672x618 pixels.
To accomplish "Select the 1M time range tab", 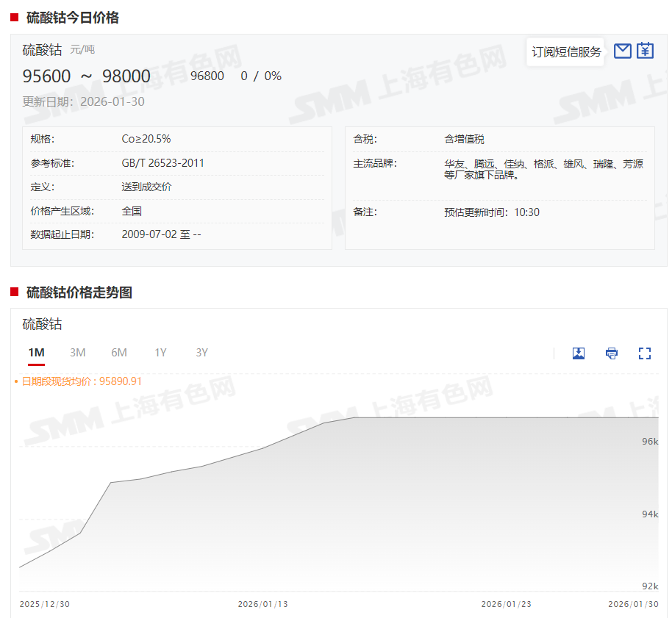I will (x=37, y=353).
